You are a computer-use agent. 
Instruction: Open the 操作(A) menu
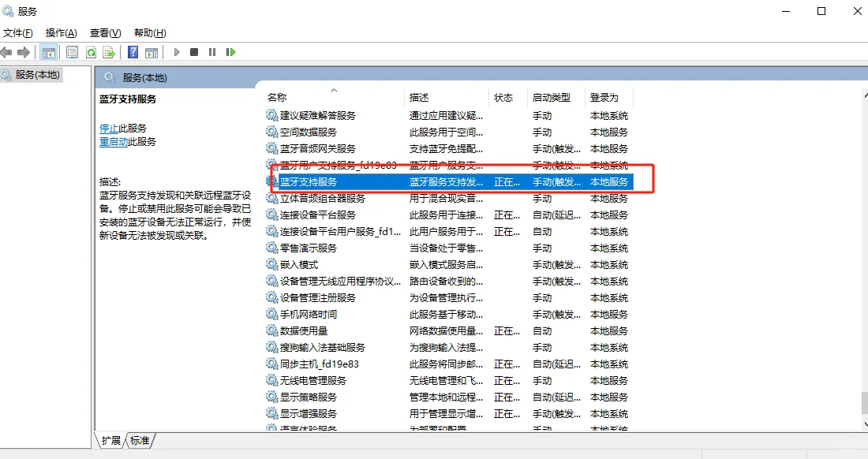[61, 32]
